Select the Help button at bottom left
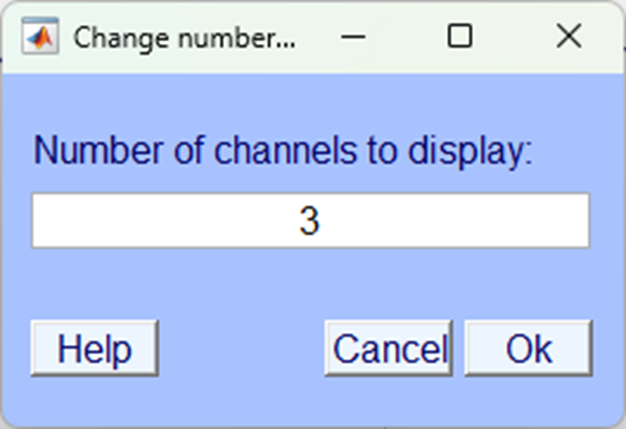626x429 pixels. 94,349
